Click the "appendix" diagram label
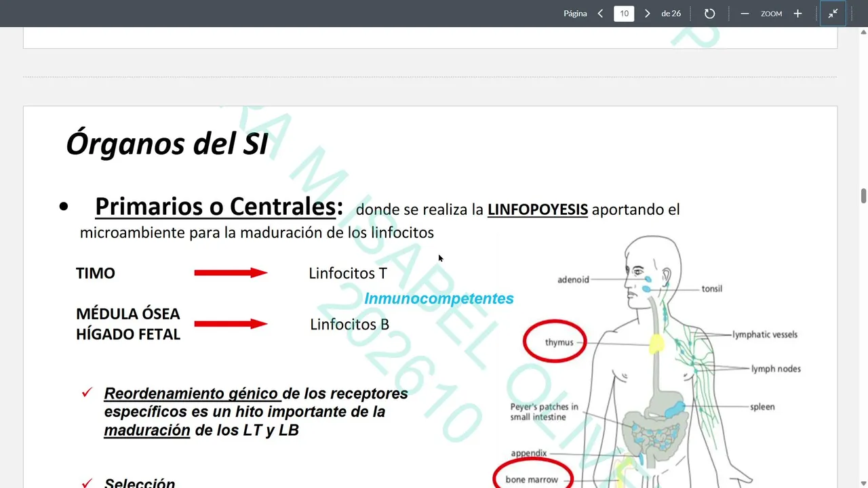The height and width of the screenshot is (488, 868). [x=529, y=453]
